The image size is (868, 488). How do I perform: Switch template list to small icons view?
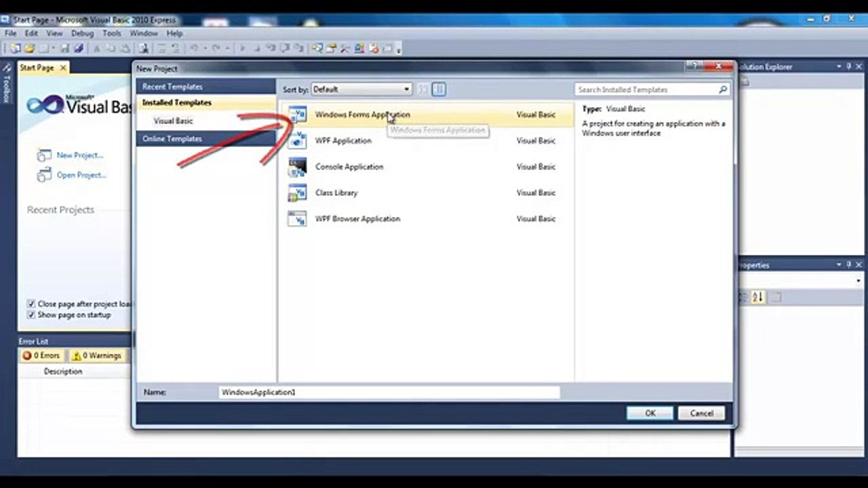[422, 89]
